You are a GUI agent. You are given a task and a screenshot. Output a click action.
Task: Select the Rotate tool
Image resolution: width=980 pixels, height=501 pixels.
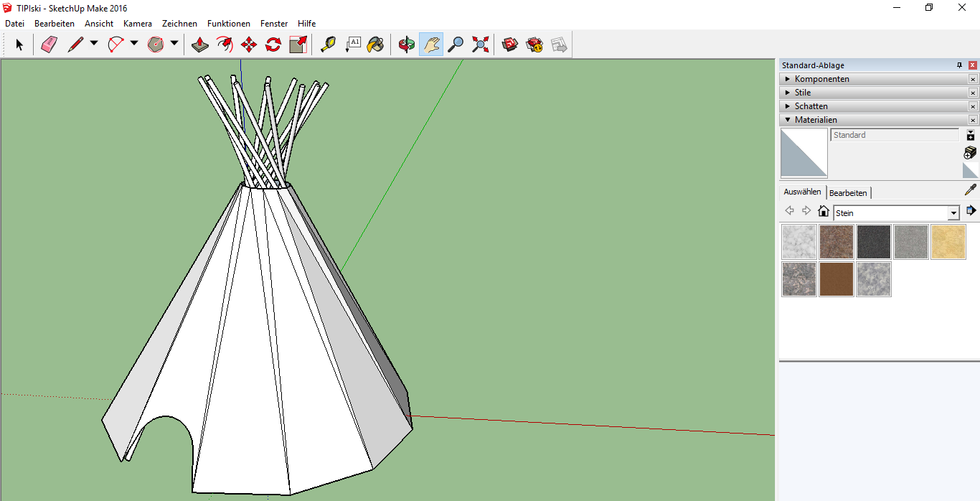273,45
